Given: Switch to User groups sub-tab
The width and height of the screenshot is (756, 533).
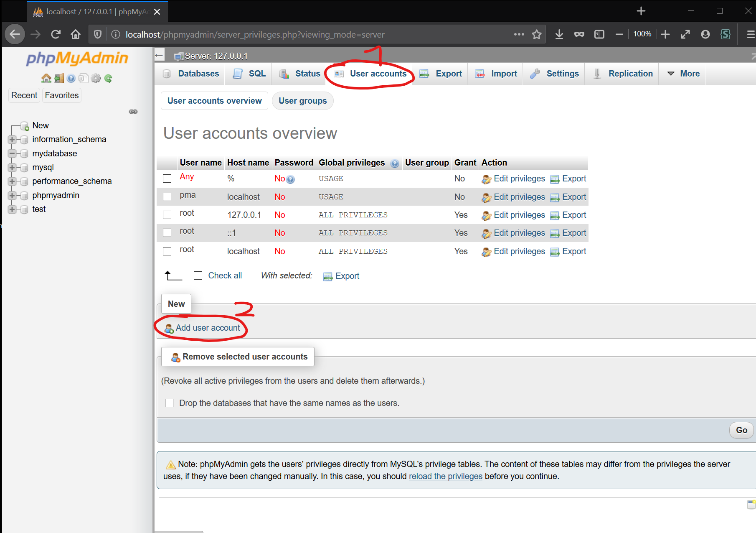Looking at the screenshot, I should point(303,101).
